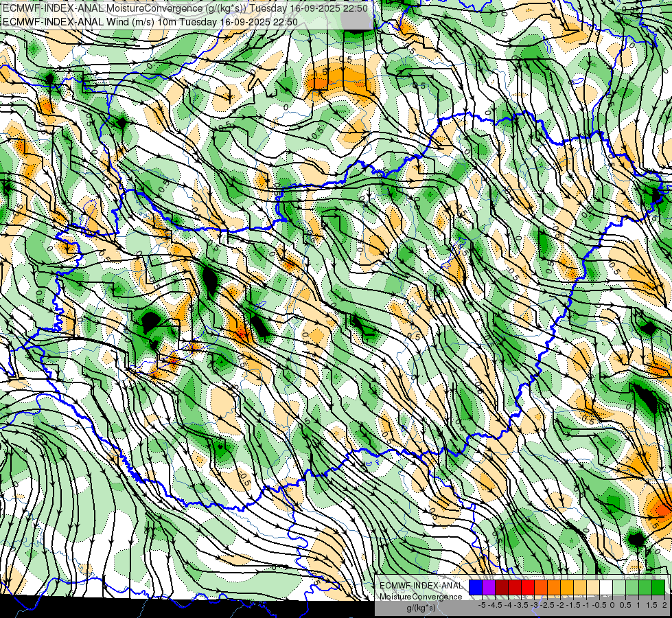
Task: Click the 'Wind (m/s) 10m' title line
Action: tap(150, 22)
